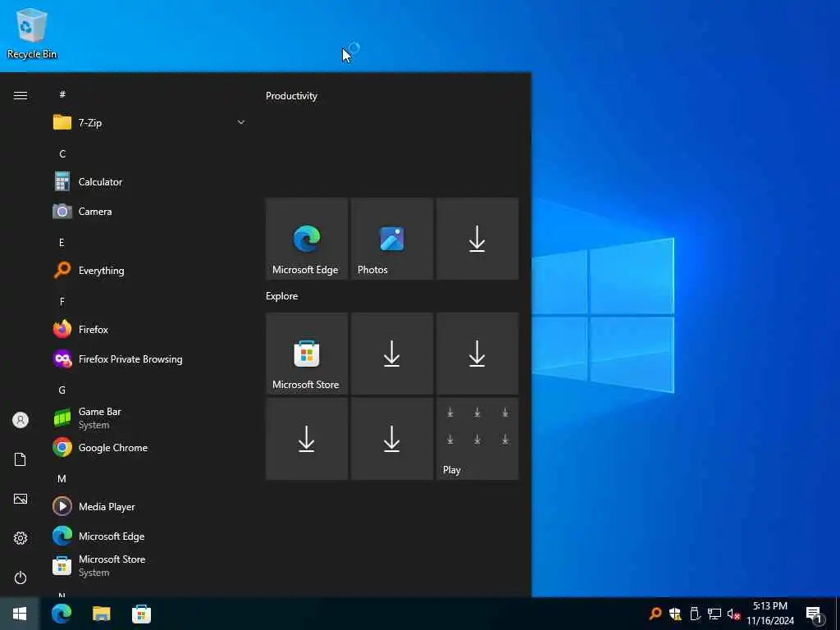Open Firefox from the app list
The width and height of the screenshot is (840, 630).
(x=148, y=329)
